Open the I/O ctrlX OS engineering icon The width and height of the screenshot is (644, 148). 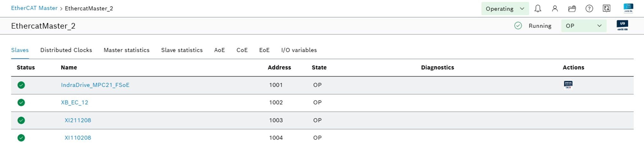click(622, 25)
